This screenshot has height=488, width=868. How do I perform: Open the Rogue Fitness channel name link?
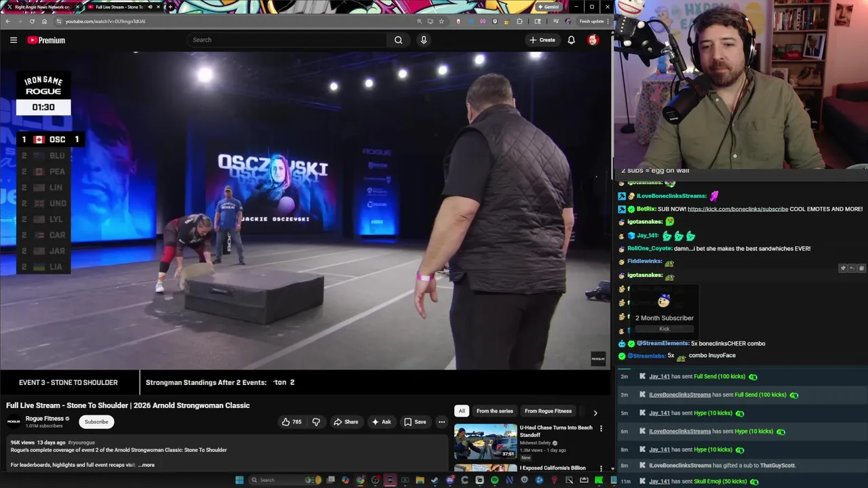(x=44, y=418)
